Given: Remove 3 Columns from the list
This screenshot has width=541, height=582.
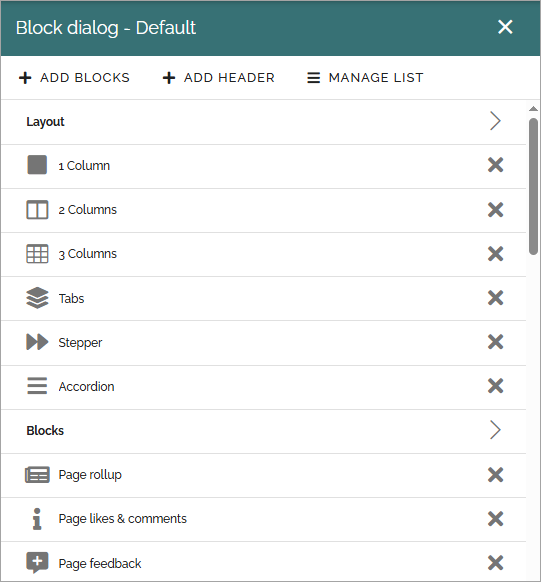Looking at the screenshot, I should pyautogui.click(x=495, y=254).
